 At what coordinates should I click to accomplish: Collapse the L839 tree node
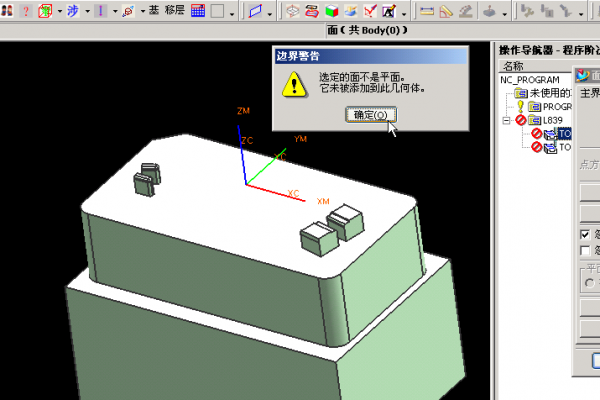click(x=506, y=121)
